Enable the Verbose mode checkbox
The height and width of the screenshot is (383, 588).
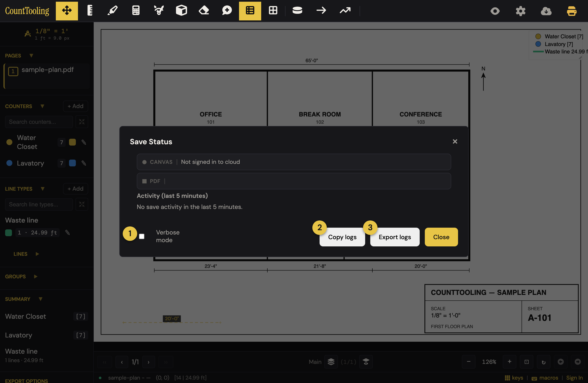coord(141,236)
